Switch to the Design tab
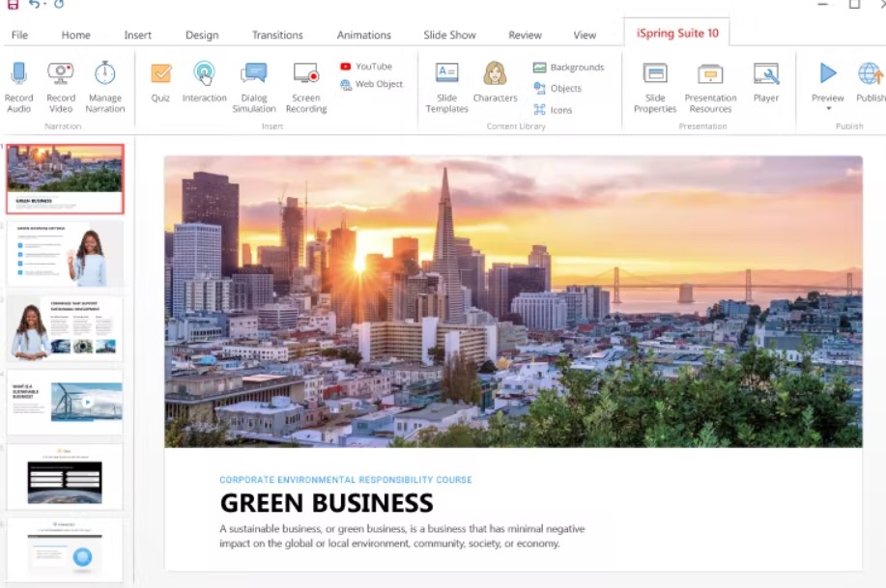 coord(202,35)
